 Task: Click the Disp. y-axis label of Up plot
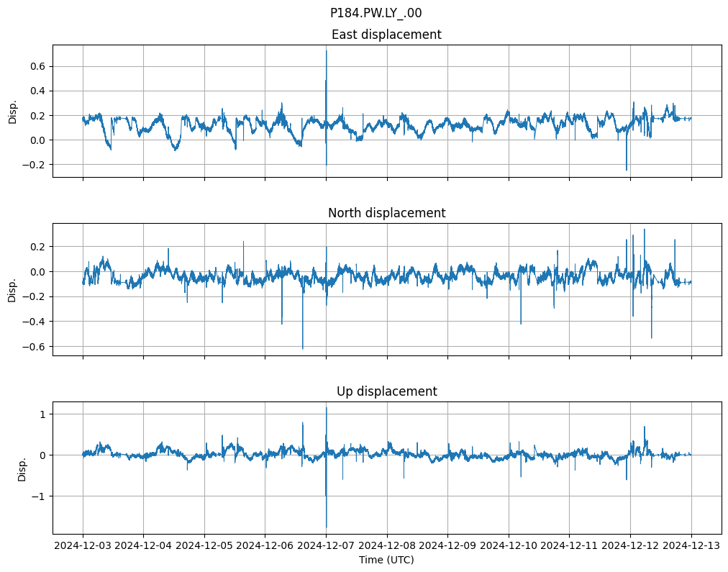coord(22,468)
